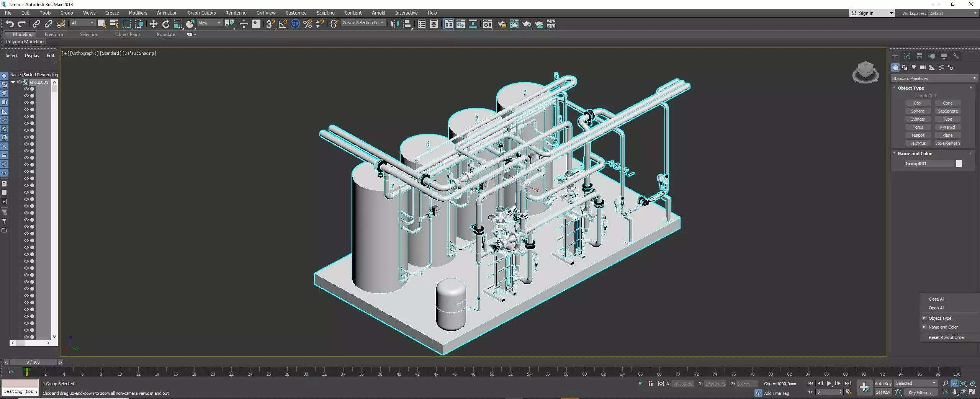Toggle the 3D Snaps icon
Screen dimensions: 980x399
tap(270, 24)
